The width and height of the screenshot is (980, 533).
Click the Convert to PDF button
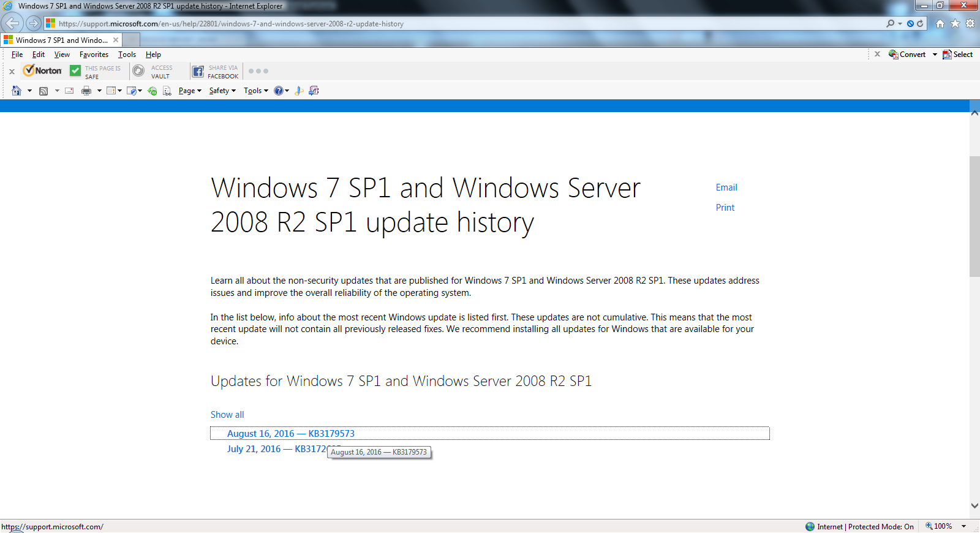tap(907, 55)
